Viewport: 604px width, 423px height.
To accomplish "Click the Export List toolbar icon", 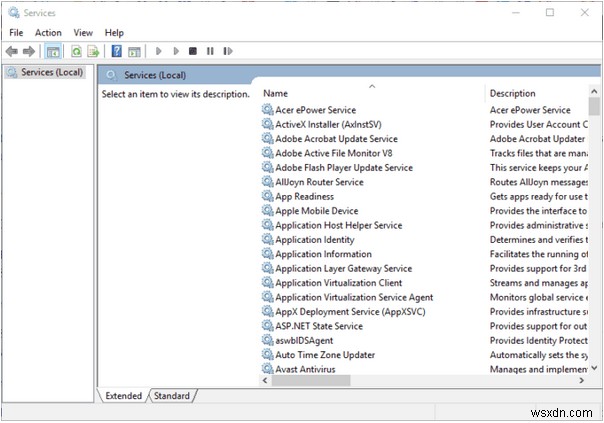I will (x=93, y=51).
